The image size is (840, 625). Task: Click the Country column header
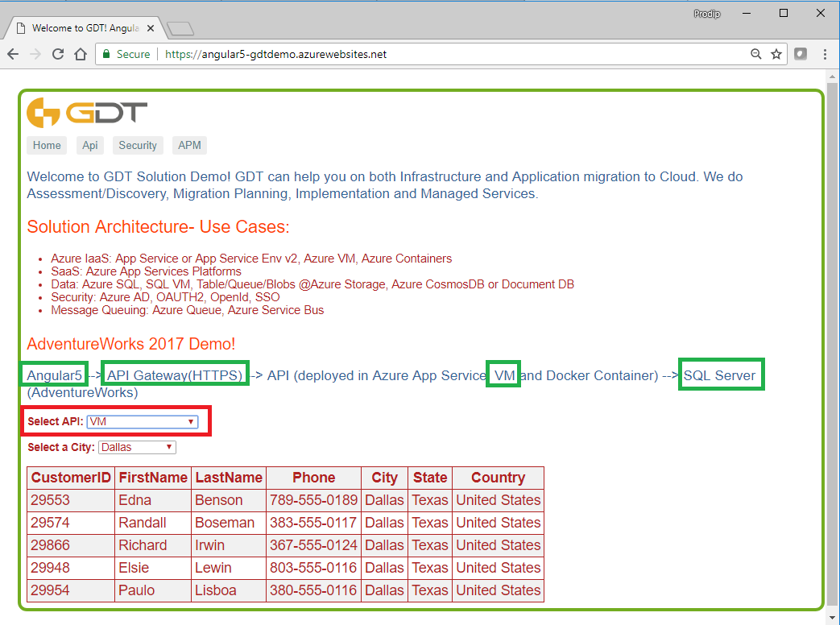499,478
